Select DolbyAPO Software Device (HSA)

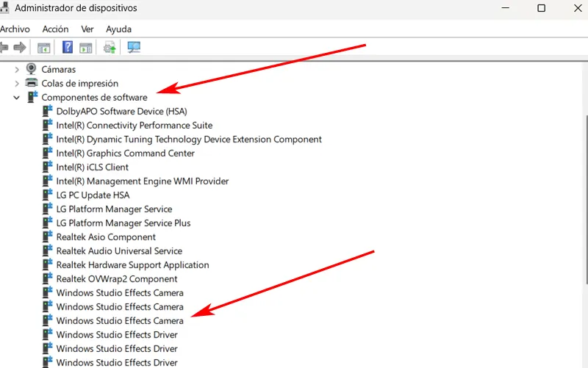click(121, 111)
